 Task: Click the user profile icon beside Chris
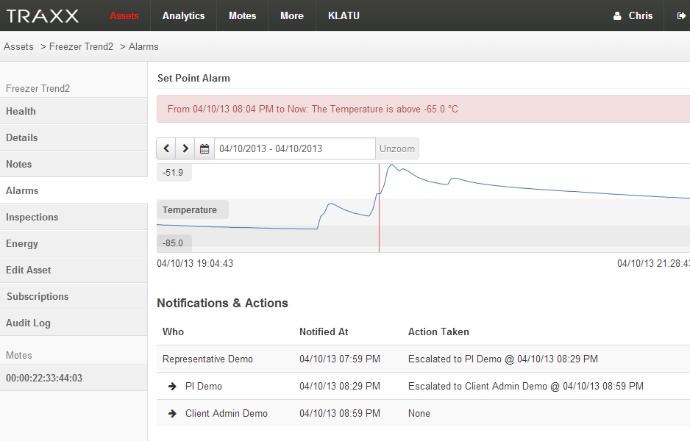tap(617, 16)
